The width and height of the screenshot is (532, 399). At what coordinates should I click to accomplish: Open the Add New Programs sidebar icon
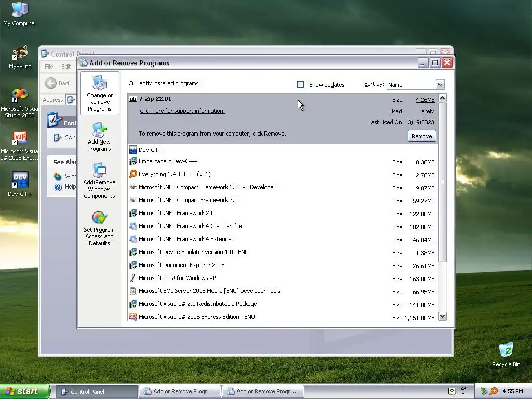(x=99, y=130)
